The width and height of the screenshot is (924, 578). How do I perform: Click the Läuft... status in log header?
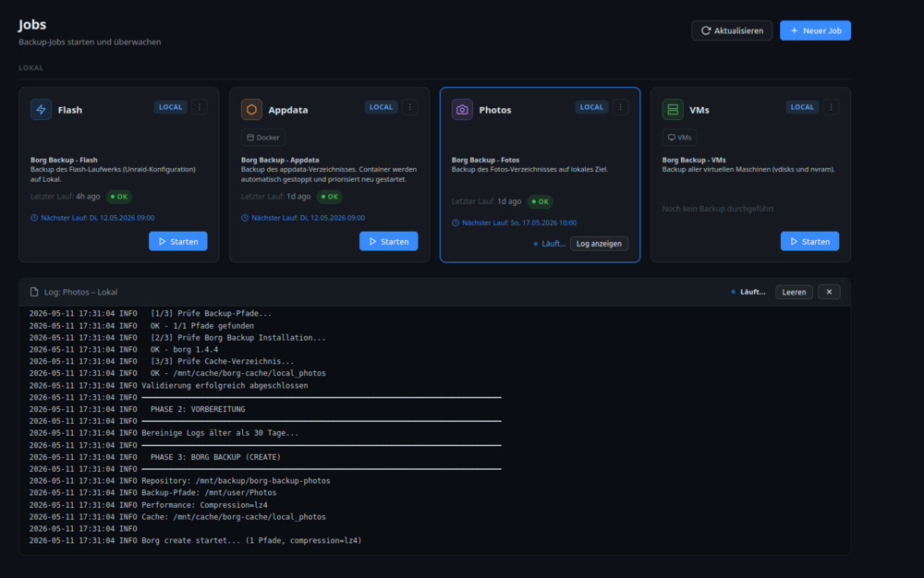(x=748, y=292)
